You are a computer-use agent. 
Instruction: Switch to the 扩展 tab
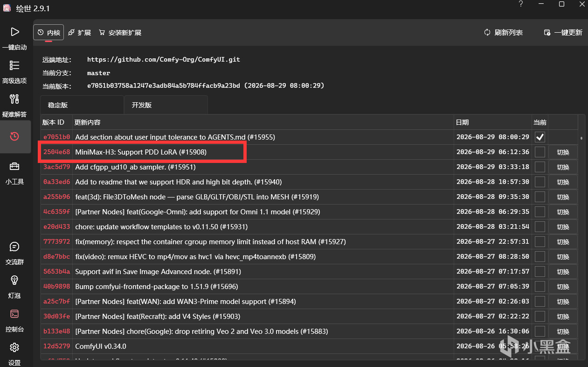(79, 32)
